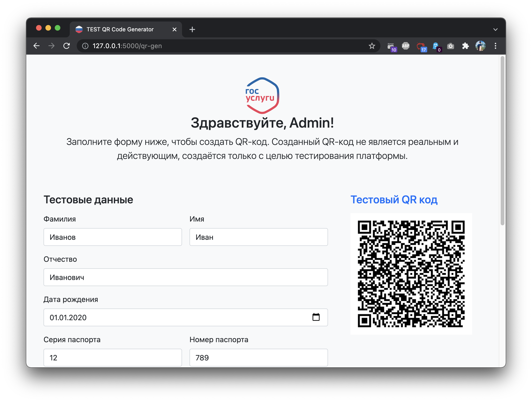
Task: Bookmark this page with the star icon
Action: pos(372,46)
